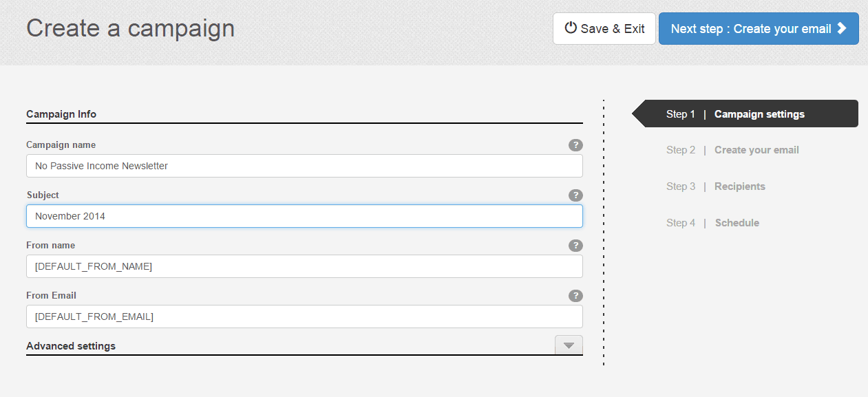Click the Campaign Info section heading
Viewport: 868px width, 397px height.
pos(61,114)
